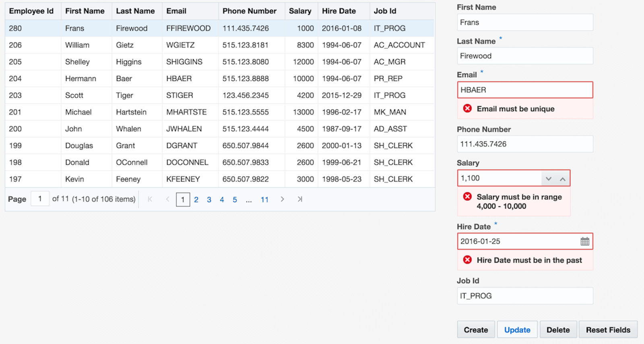
Task: Open the Hire Date calendar picker icon
Action: pos(585,241)
